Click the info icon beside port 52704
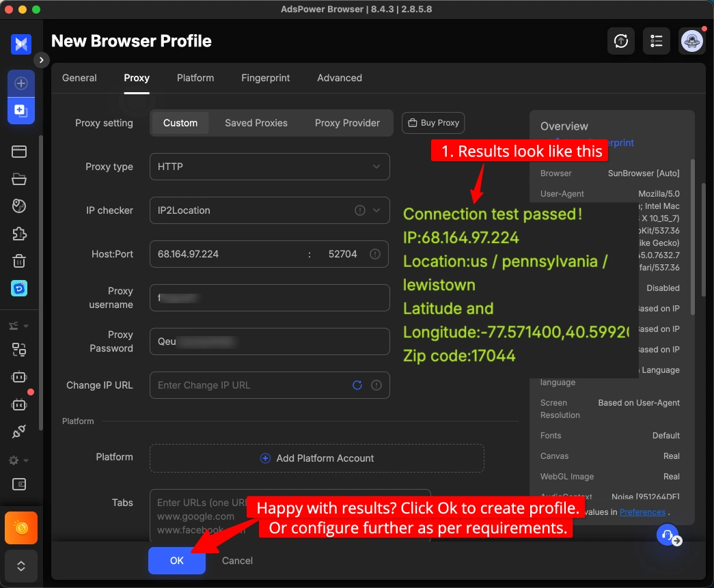Viewport: 714px width, 588px height. click(x=374, y=254)
